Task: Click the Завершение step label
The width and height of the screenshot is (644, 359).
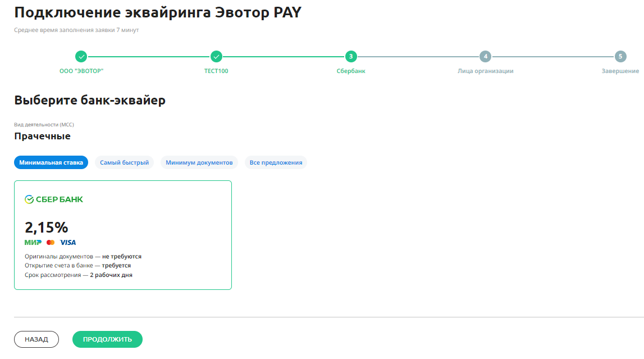Action: click(x=620, y=71)
